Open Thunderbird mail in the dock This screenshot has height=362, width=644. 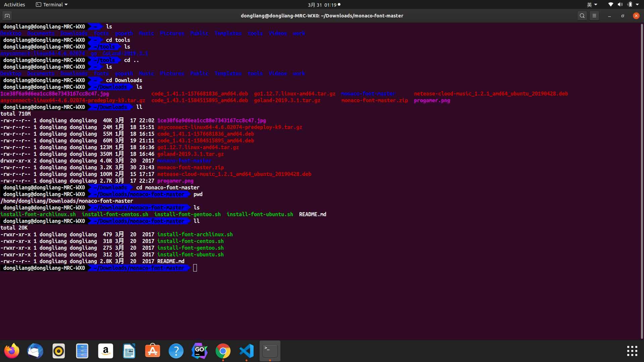[x=35, y=351]
